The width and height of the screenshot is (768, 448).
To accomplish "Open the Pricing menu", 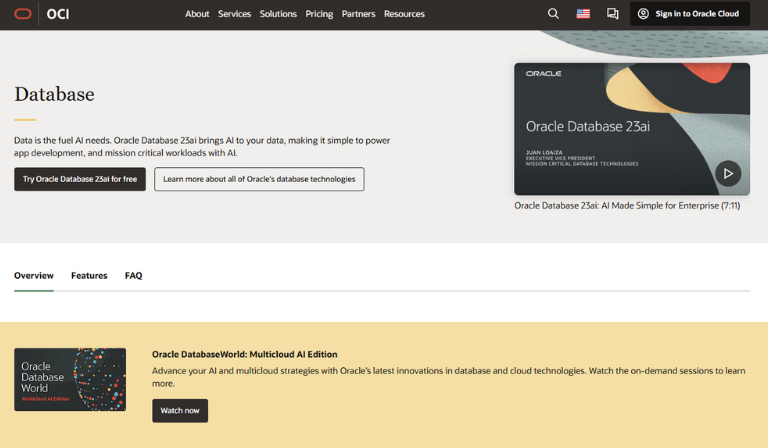I will tap(319, 14).
